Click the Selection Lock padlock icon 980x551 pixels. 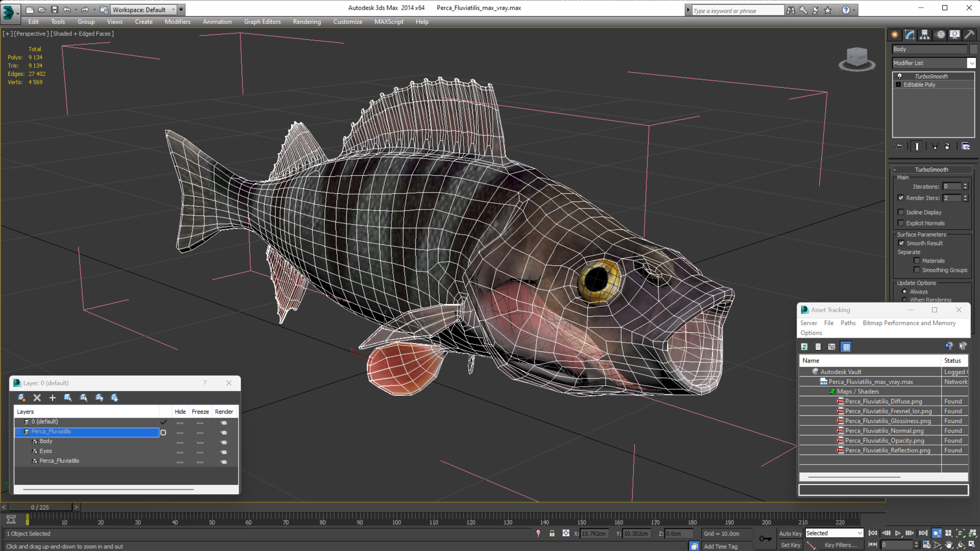(552, 533)
